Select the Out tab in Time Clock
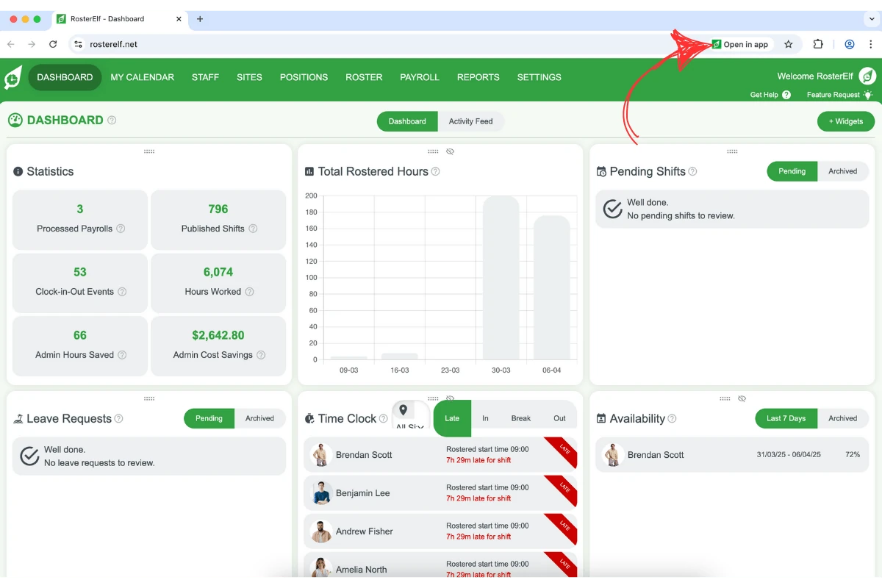 [559, 418]
